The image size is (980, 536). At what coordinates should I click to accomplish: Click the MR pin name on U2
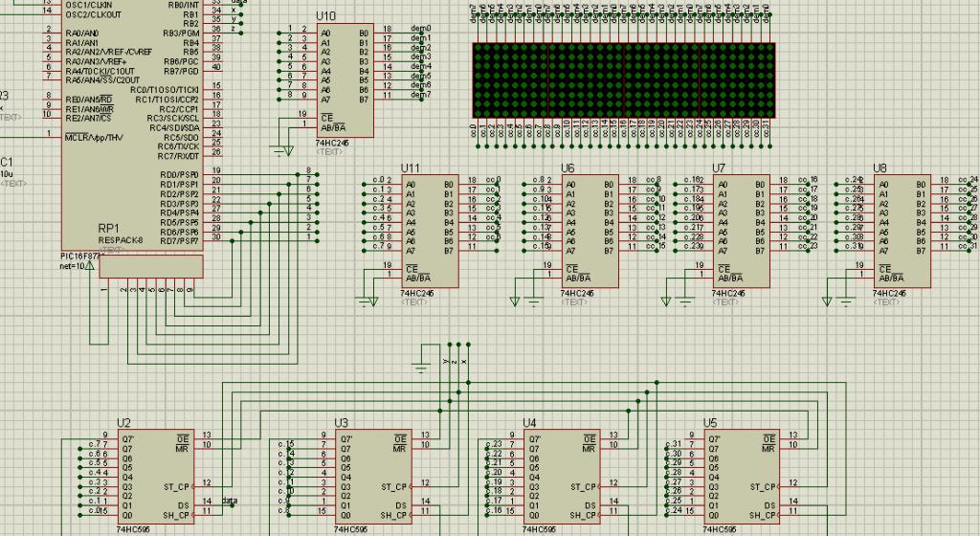[x=183, y=449]
